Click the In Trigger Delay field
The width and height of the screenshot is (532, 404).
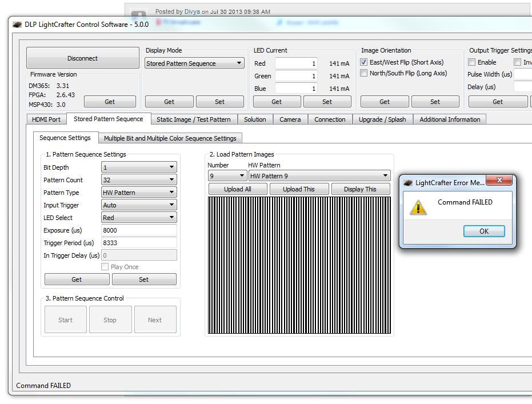[x=139, y=255]
